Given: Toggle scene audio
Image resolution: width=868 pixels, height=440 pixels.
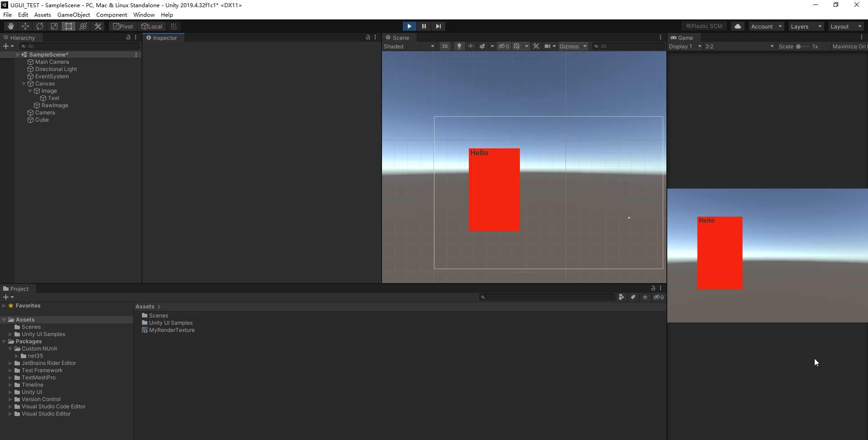Looking at the screenshot, I should pyautogui.click(x=471, y=46).
